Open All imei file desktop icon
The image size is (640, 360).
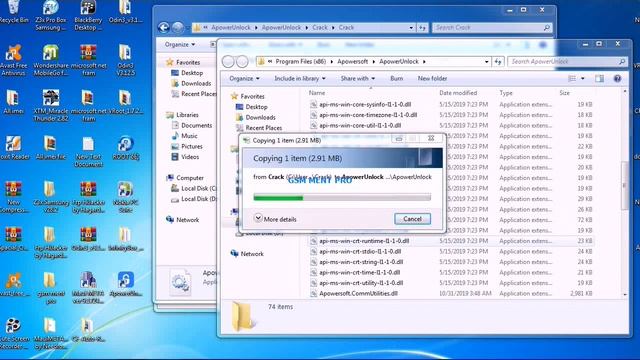point(51,148)
